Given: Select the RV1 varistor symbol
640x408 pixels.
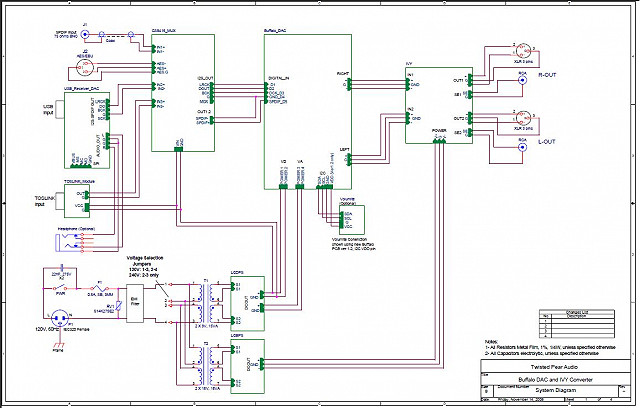Looking at the screenshot, I should (118, 306).
